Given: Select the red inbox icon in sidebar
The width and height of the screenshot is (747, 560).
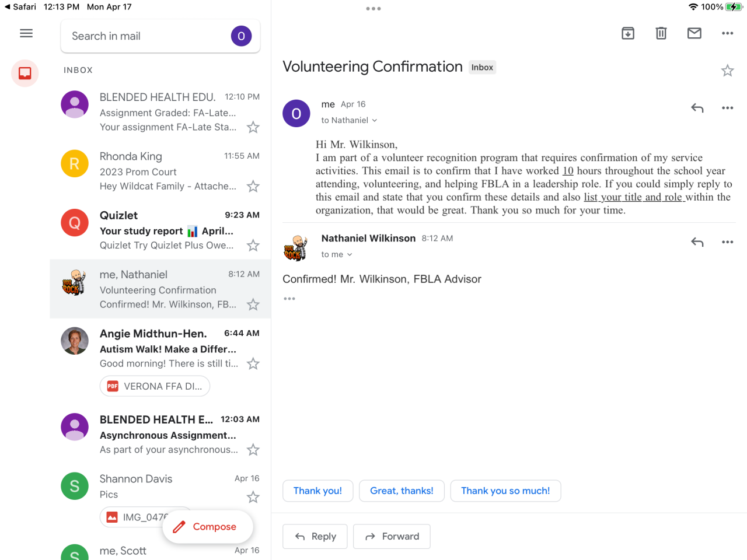Looking at the screenshot, I should [x=25, y=73].
